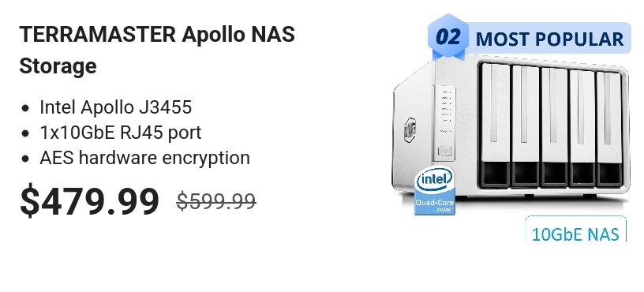
Task: Click the Intel Apollo J3455 bullet
Action: tap(116, 107)
